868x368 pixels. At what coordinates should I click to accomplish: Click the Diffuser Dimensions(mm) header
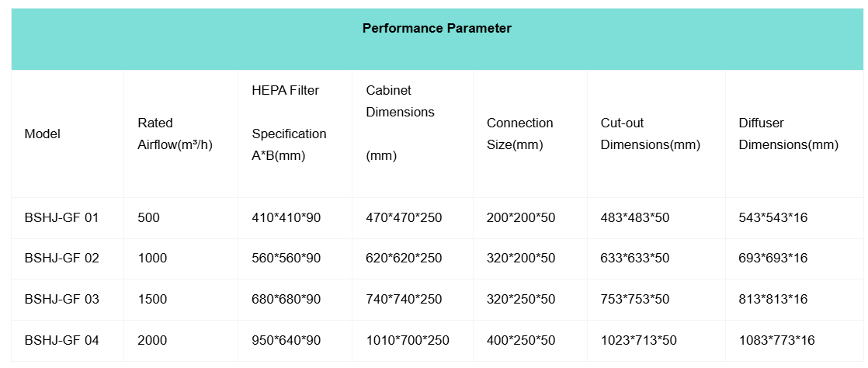pos(788,134)
